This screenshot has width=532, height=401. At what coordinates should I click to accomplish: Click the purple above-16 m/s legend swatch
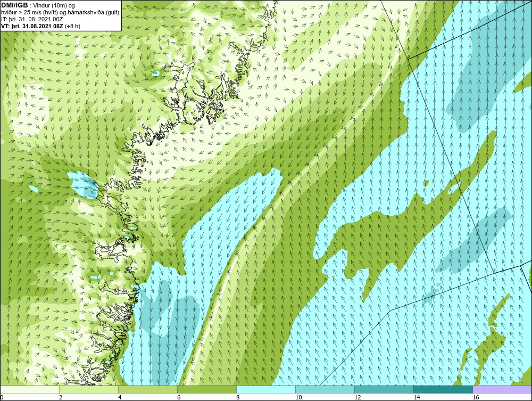click(502, 389)
